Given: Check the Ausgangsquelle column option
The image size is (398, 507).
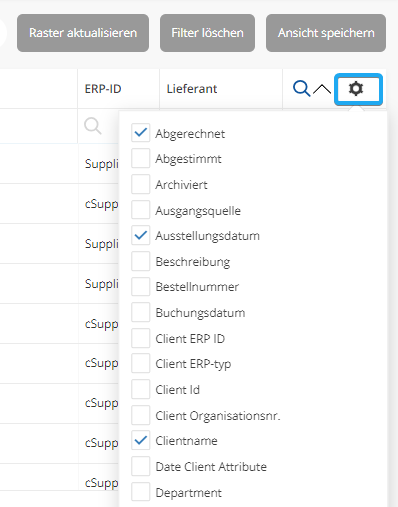Looking at the screenshot, I should 140,210.
